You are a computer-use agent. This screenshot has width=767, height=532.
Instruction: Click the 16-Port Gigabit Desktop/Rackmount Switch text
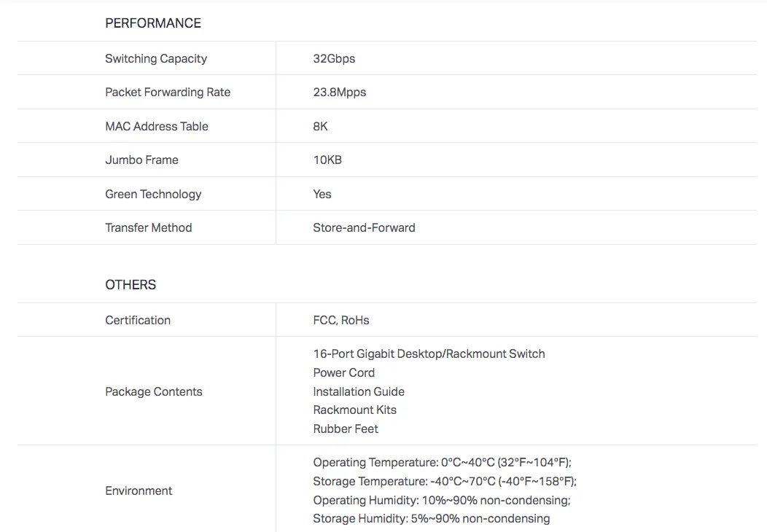[x=429, y=354]
